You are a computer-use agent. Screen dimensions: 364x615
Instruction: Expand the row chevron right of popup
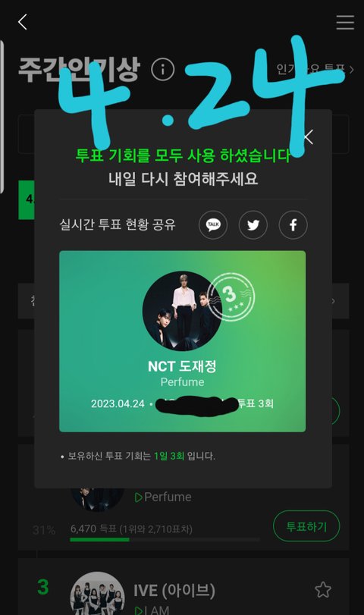(334, 301)
